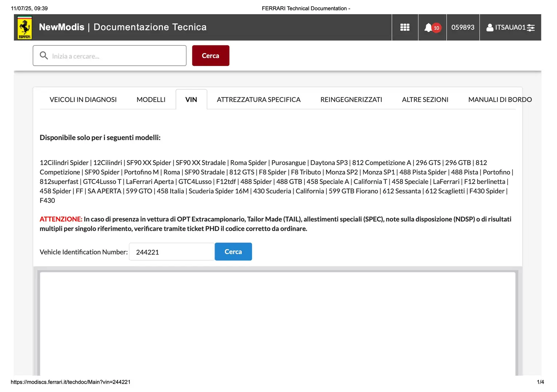Image resolution: width=557 pixels, height=392 pixels.
Task: Click the NewModis title text
Action: click(61, 27)
